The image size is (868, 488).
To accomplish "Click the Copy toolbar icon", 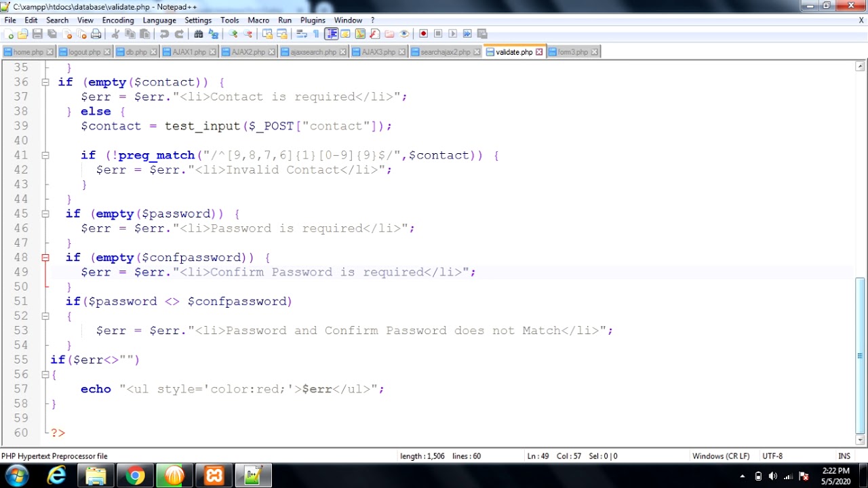I will click(x=130, y=34).
